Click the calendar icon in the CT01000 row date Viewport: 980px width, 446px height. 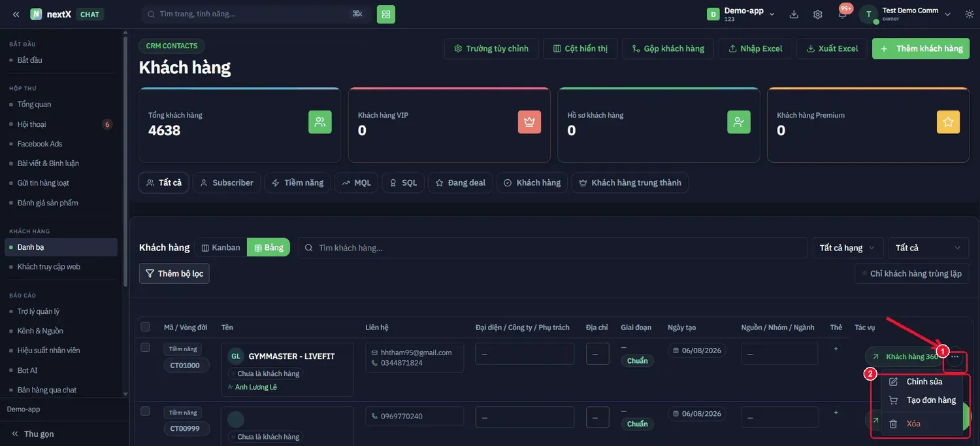coord(676,351)
